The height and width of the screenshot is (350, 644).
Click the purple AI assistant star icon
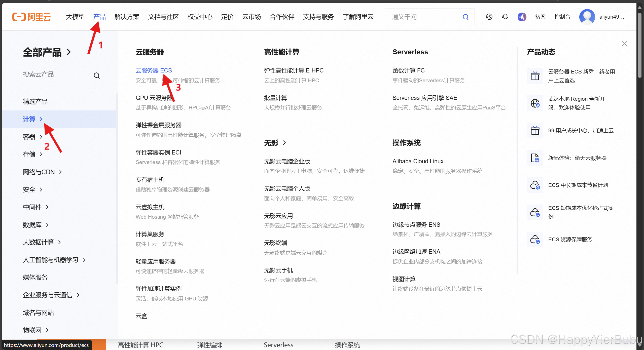522,17
